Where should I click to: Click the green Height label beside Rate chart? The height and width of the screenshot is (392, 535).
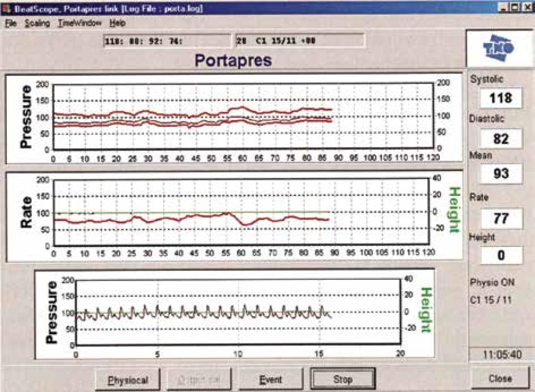pyautogui.click(x=455, y=210)
